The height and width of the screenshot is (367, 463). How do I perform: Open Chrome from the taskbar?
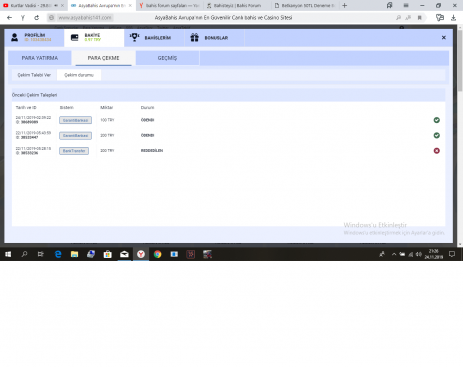[158, 254]
